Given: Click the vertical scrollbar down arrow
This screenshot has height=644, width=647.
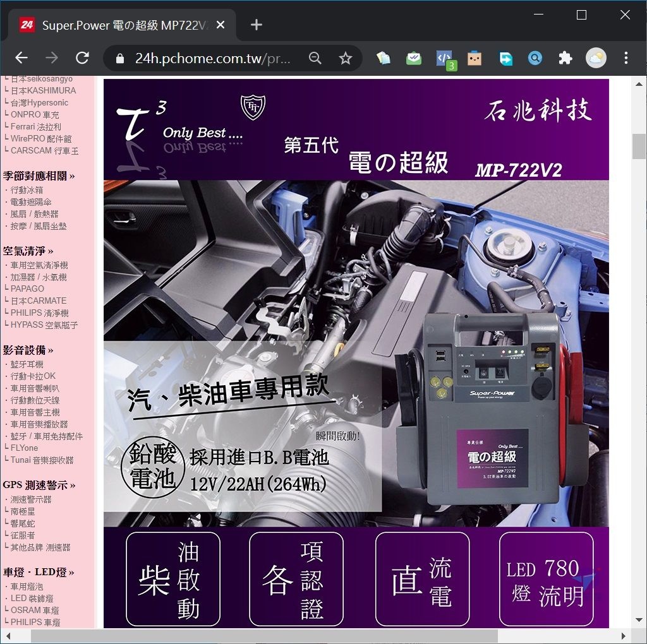Looking at the screenshot, I should [x=639, y=620].
